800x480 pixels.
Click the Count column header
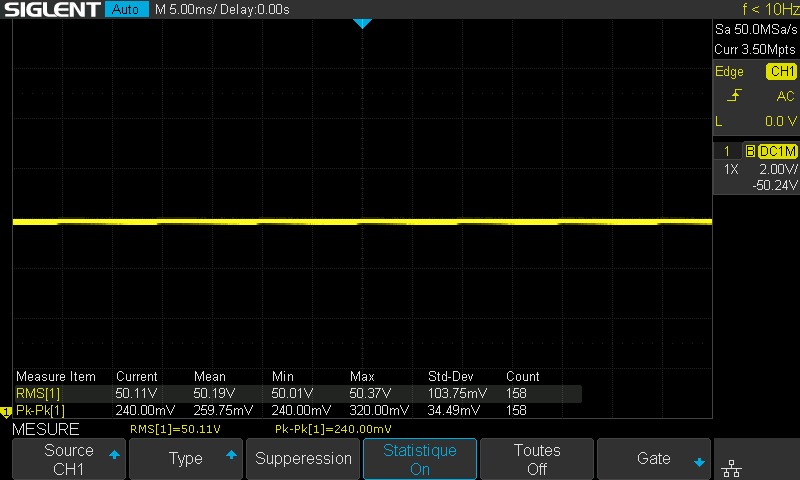(x=522, y=376)
